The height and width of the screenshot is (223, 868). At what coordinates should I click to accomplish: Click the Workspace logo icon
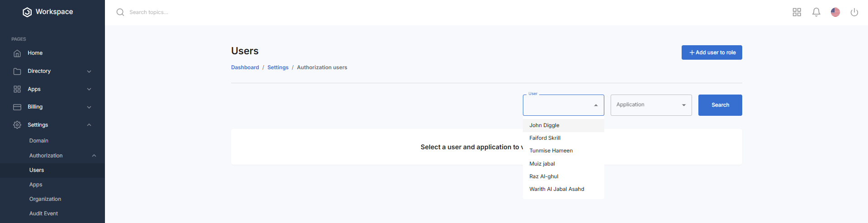pos(27,12)
